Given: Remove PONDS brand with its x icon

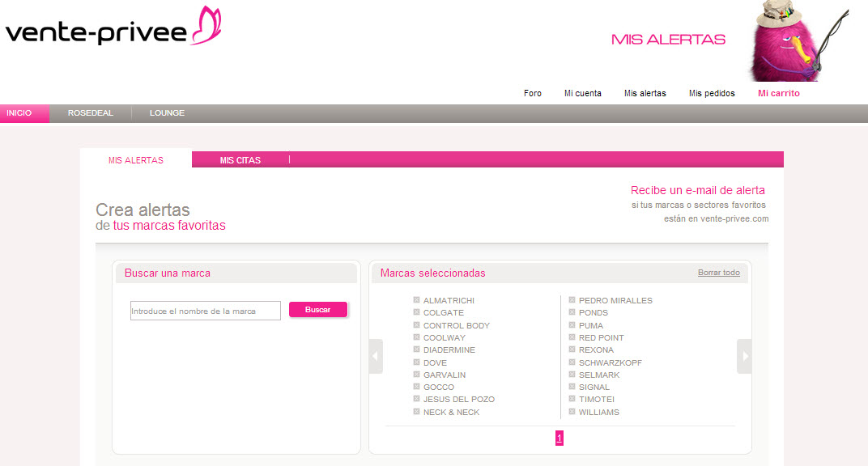Looking at the screenshot, I should (572, 312).
